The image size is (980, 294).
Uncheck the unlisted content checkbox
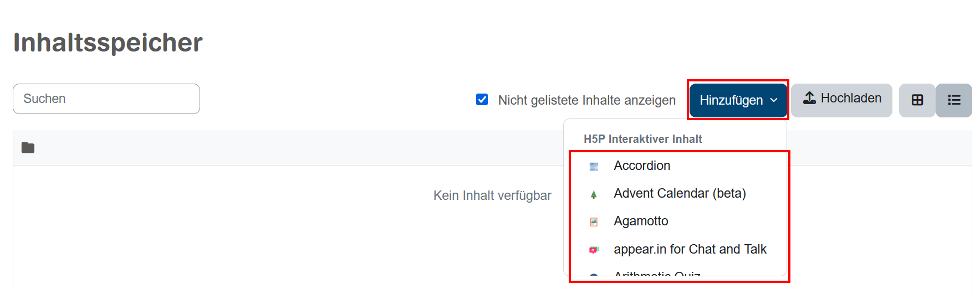pyautogui.click(x=482, y=100)
